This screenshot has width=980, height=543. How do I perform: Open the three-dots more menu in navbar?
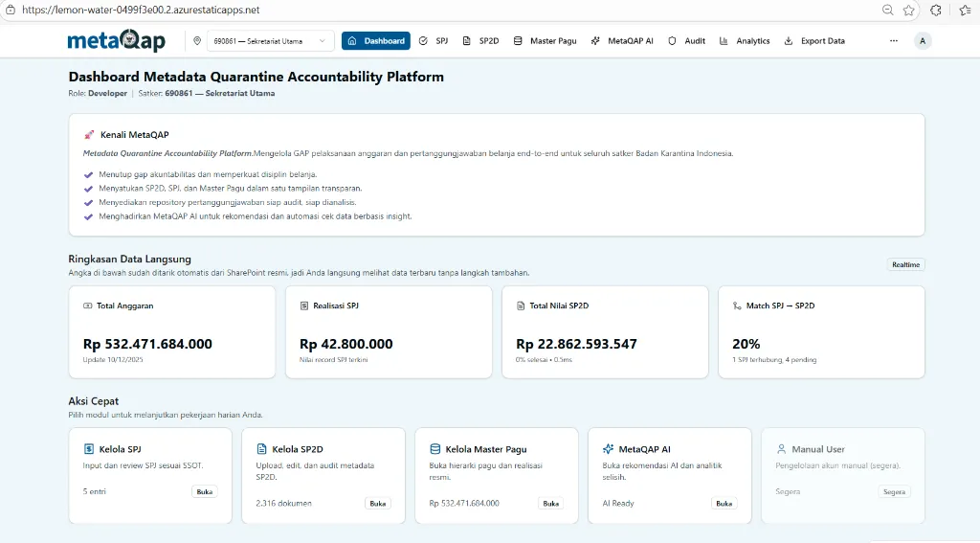pos(893,41)
